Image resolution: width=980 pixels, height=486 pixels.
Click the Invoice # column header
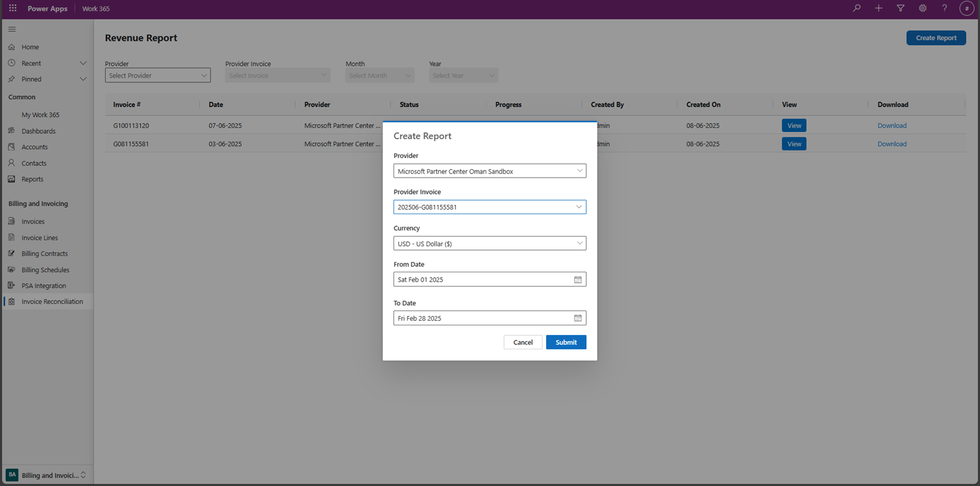pyautogui.click(x=127, y=105)
